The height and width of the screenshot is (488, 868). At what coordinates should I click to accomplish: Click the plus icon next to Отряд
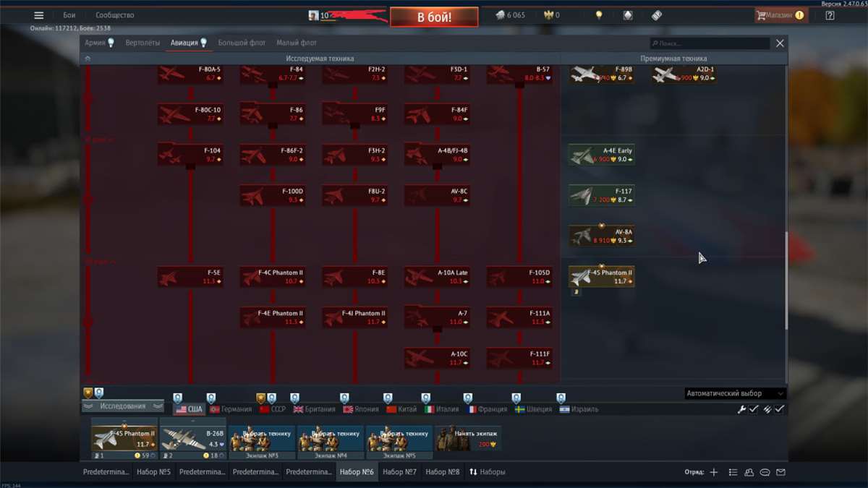tap(714, 472)
